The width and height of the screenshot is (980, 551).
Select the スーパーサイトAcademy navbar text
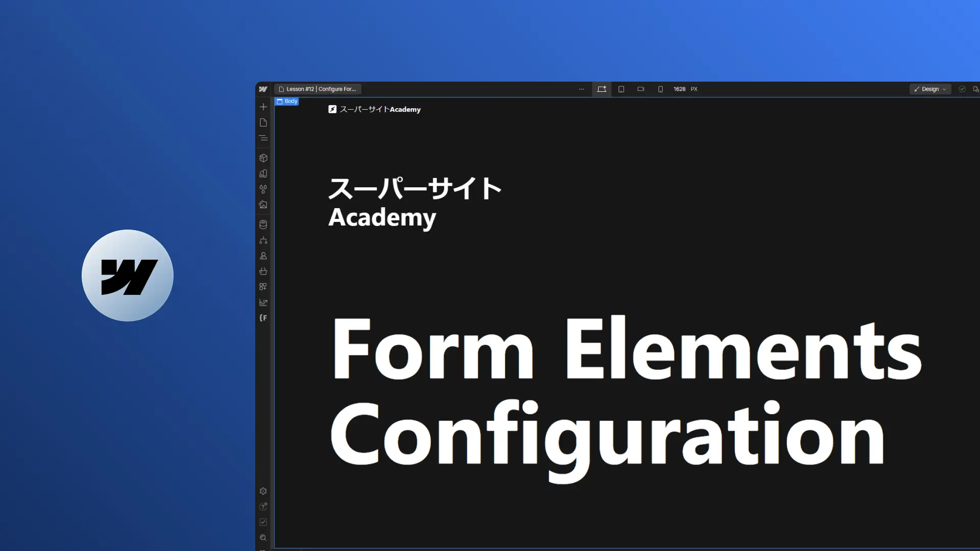[380, 109]
